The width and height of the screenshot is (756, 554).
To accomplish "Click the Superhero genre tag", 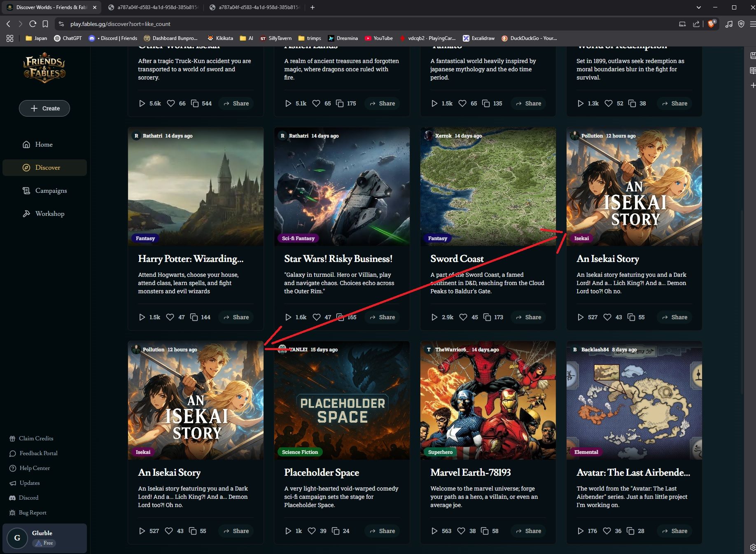I will (x=440, y=452).
